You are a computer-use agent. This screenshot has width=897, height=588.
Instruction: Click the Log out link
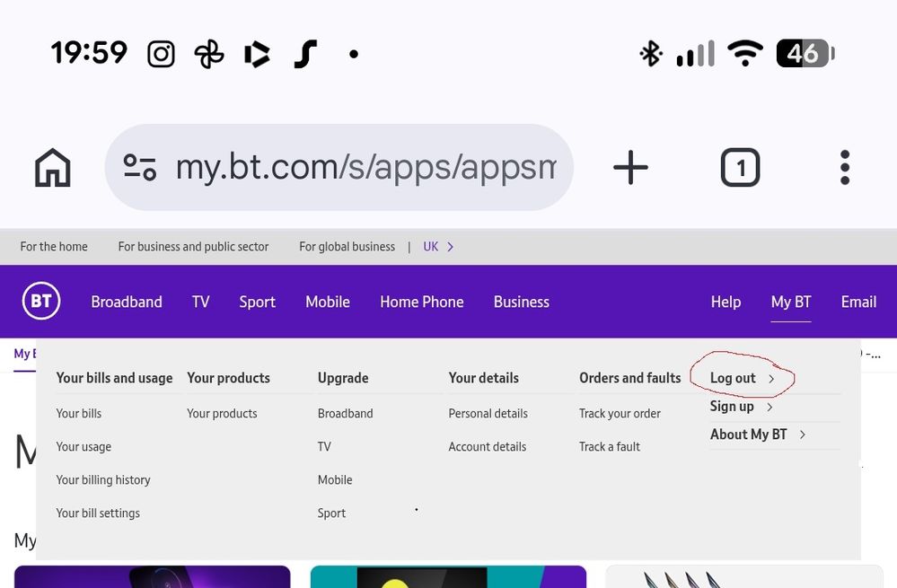(x=733, y=378)
